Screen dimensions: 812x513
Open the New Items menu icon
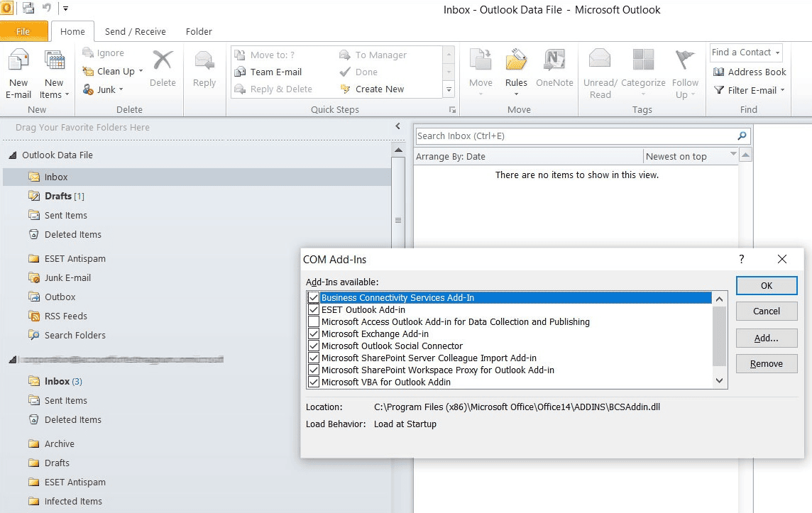[54, 62]
